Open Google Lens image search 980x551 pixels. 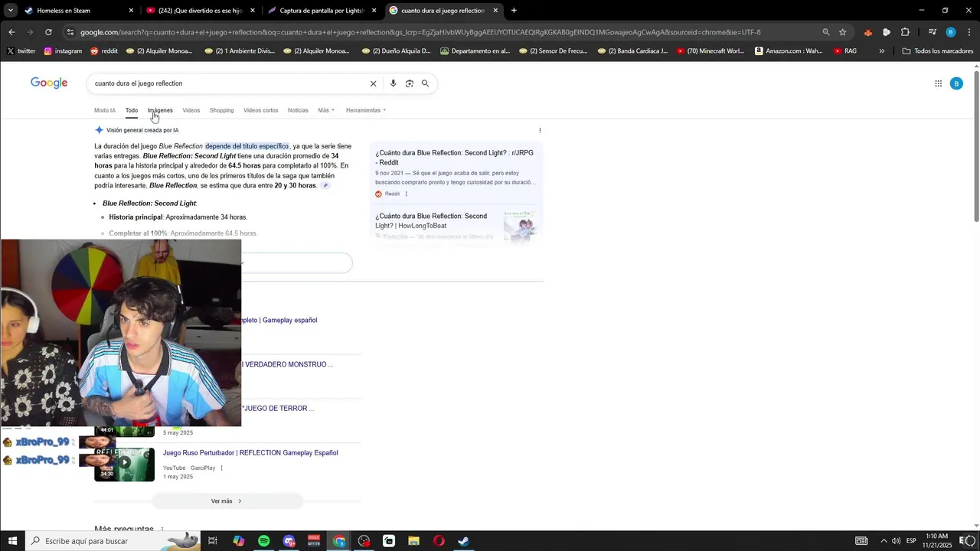(x=410, y=83)
